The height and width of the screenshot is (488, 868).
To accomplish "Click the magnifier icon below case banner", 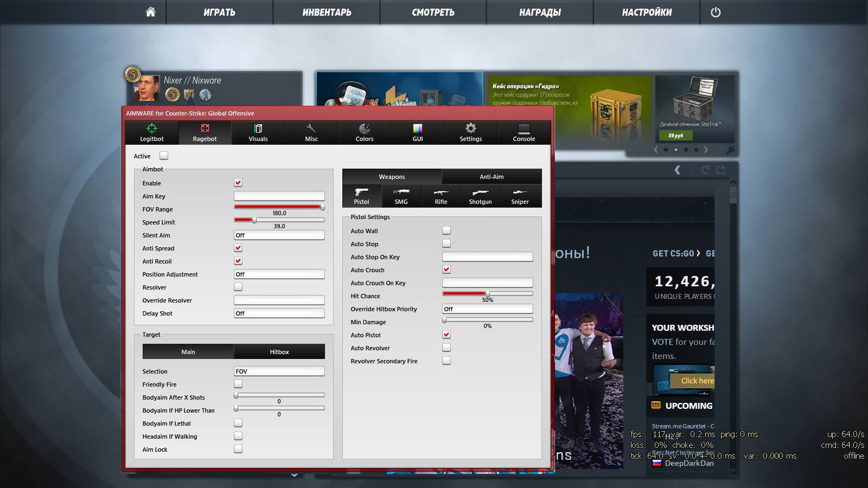I will click(x=730, y=150).
